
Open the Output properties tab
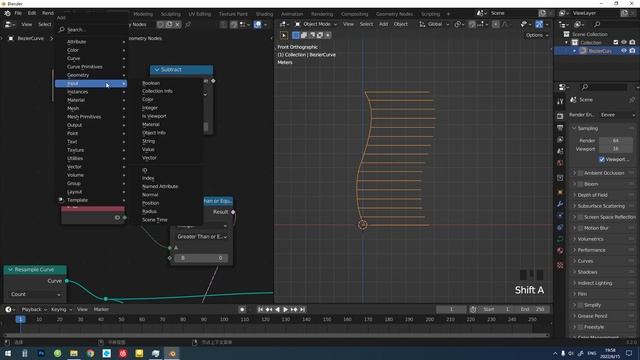tap(560, 128)
